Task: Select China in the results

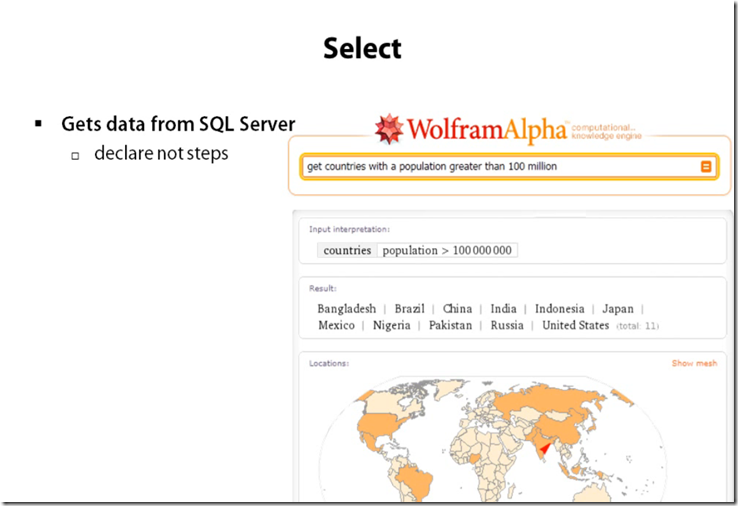Action: [x=457, y=309]
